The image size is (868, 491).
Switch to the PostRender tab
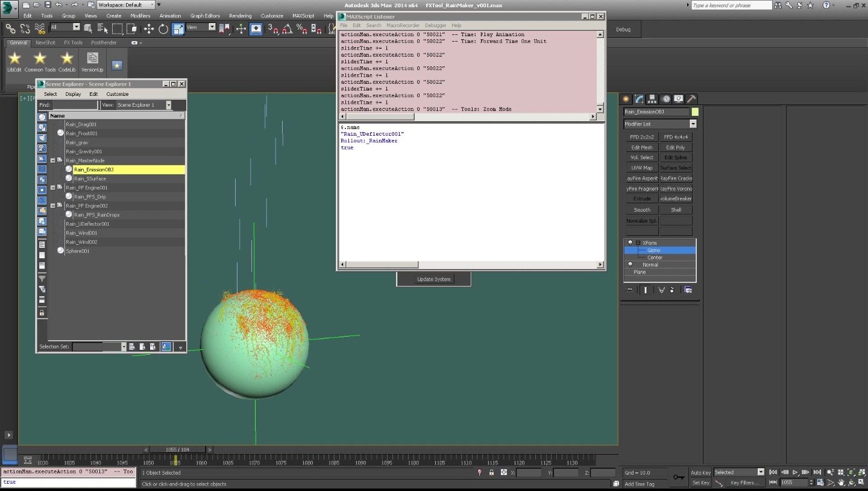click(104, 43)
